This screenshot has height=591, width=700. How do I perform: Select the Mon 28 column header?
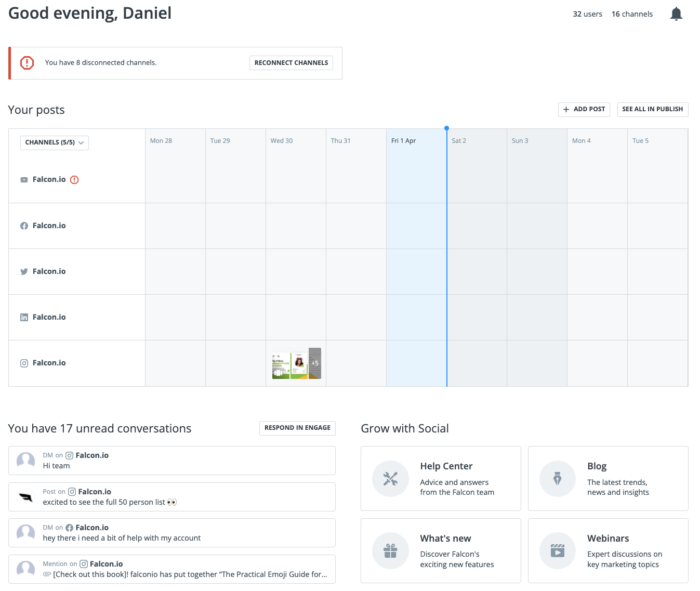coord(161,141)
